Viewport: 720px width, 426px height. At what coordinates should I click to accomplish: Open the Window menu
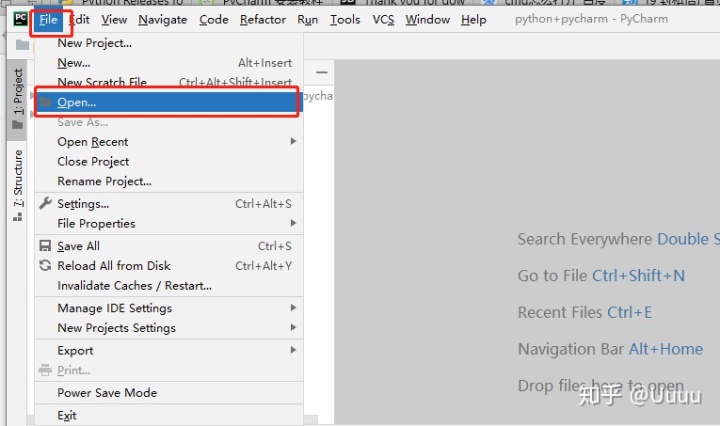click(427, 20)
